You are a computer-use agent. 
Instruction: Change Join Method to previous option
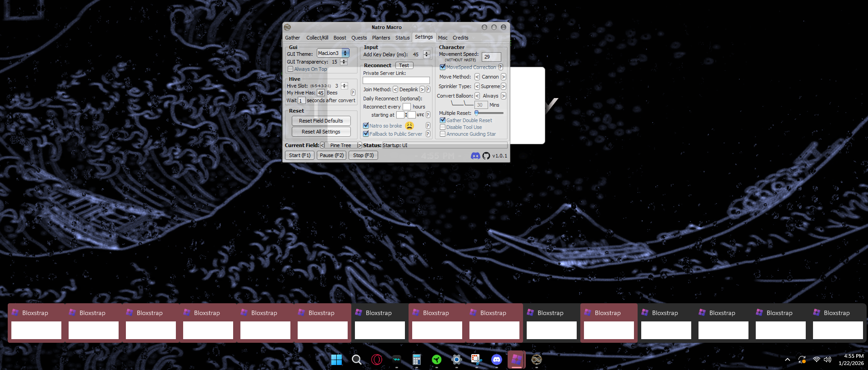pos(395,89)
